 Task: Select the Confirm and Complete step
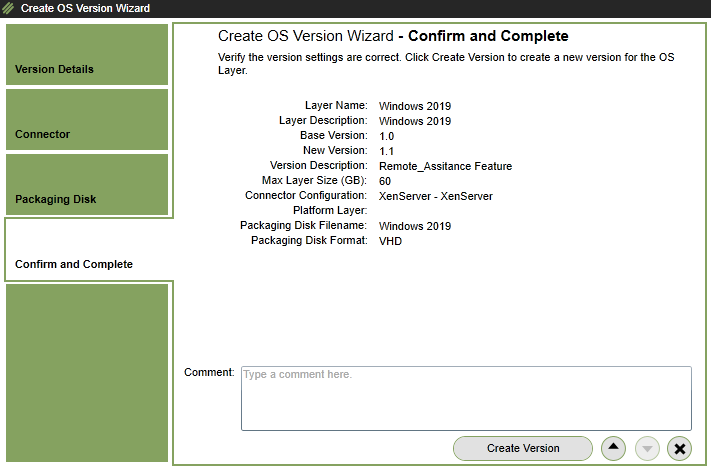(86, 249)
